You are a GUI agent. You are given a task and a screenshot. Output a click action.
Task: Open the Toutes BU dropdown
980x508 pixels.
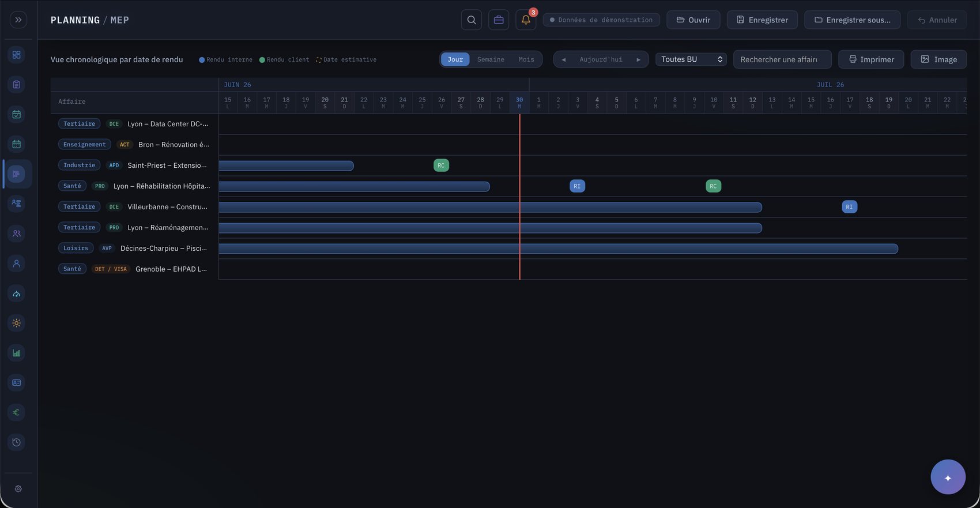(x=691, y=59)
